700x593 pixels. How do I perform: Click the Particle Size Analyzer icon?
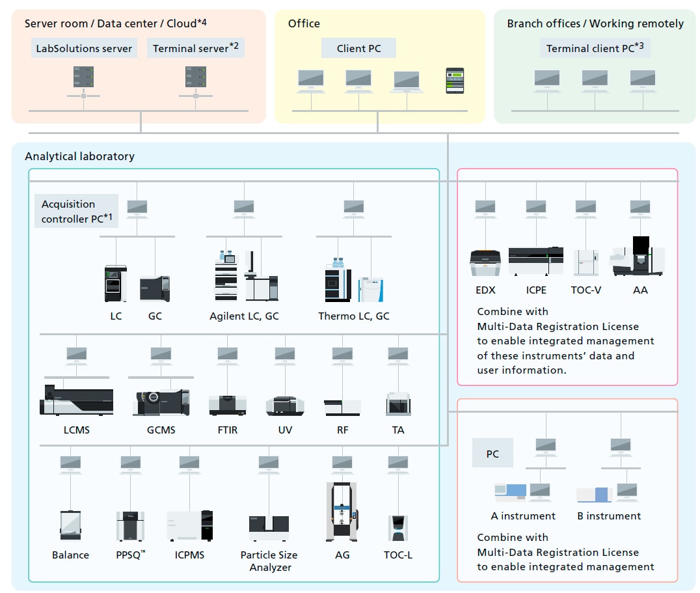269,529
